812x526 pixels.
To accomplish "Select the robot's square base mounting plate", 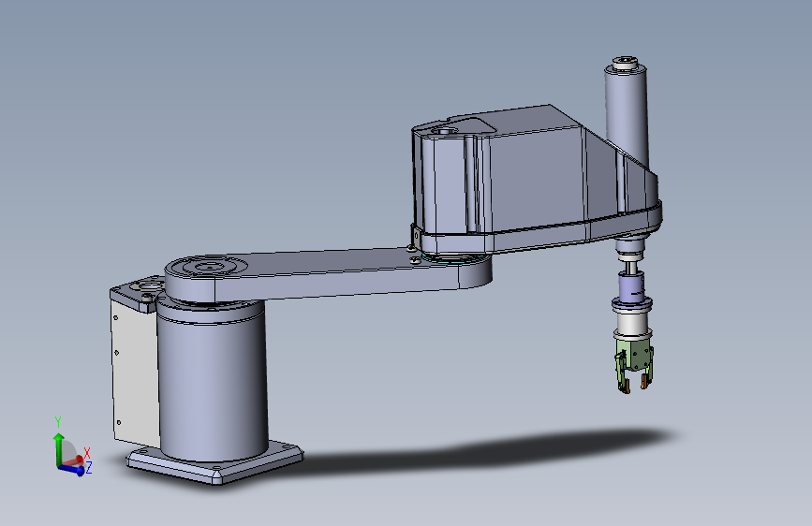I will click(214, 463).
